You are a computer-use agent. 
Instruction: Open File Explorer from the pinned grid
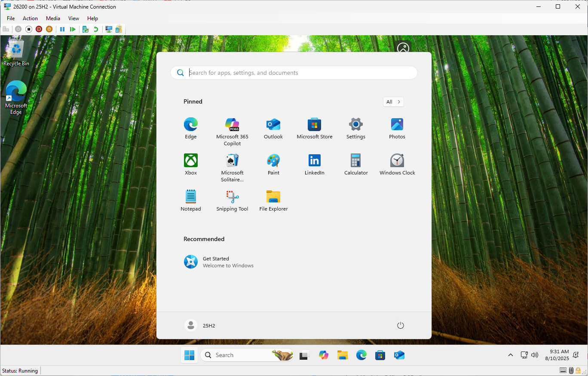(x=273, y=201)
